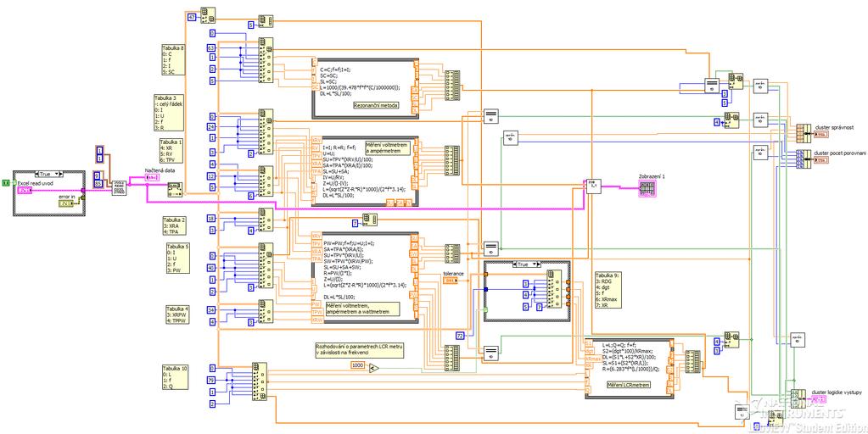Click the cluster pocet porovnani indicator terminal
Image resolution: width=868 pixels, height=434 pixels.
tap(822, 159)
